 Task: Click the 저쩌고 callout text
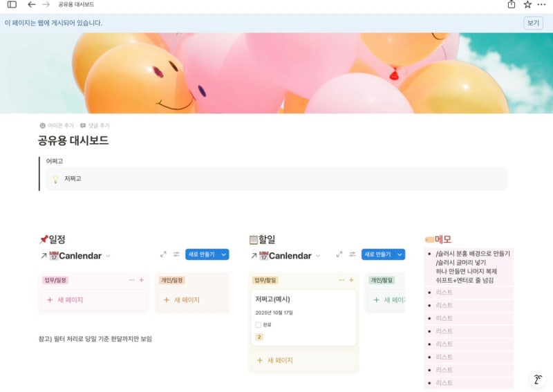point(73,178)
